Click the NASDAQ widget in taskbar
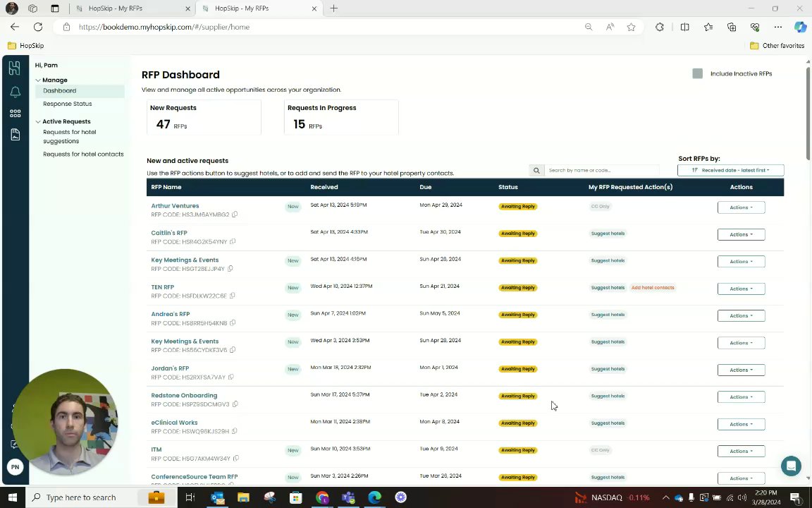This screenshot has height=508, width=812. pyautogui.click(x=612, y=497)
